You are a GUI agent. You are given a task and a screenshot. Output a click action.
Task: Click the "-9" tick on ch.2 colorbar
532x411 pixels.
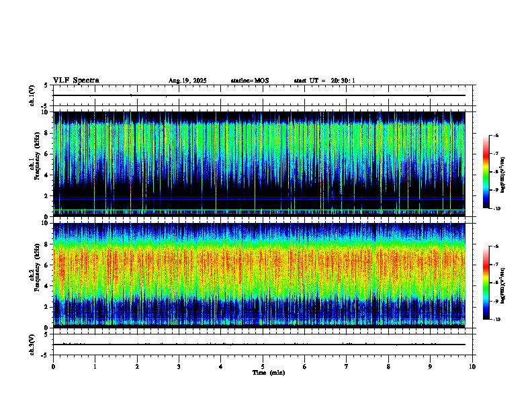(495, 301)
